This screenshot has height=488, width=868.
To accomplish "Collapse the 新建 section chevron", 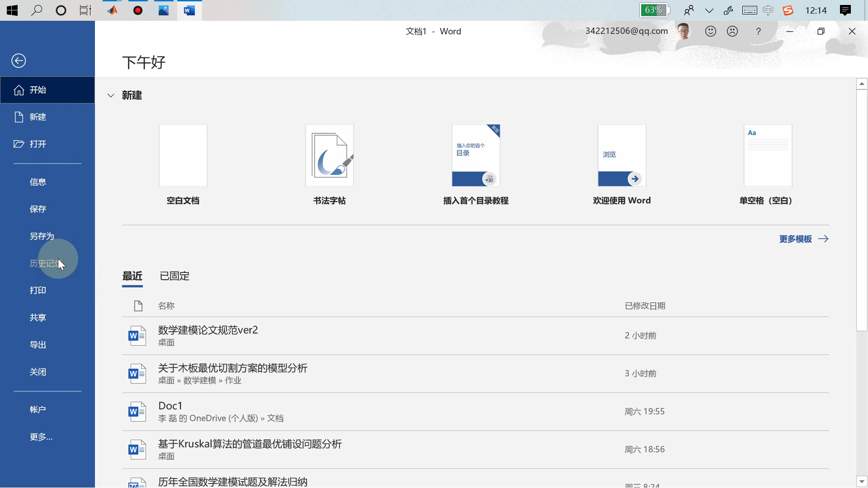I will pos(111,95).
